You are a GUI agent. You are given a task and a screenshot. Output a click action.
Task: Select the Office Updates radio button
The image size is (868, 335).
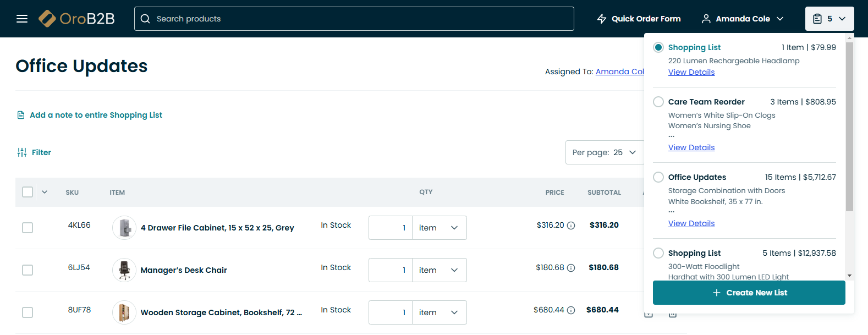[x=658, y=177]
